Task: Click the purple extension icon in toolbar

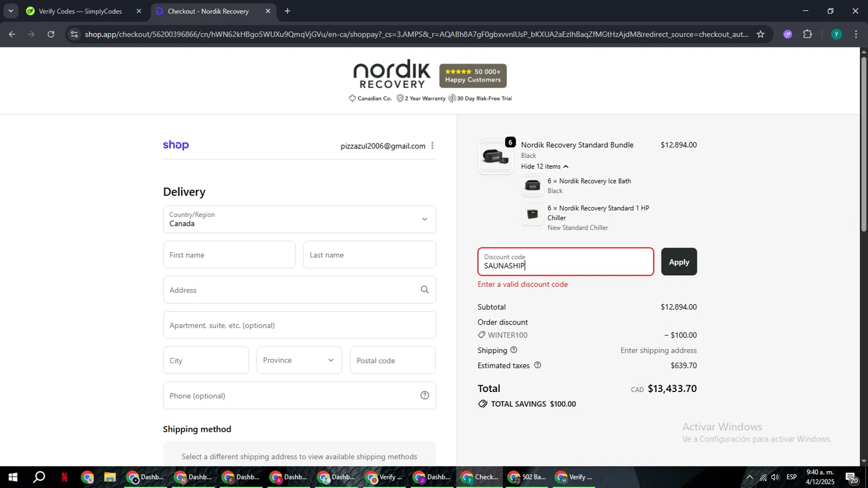Action: coord(788,34)
